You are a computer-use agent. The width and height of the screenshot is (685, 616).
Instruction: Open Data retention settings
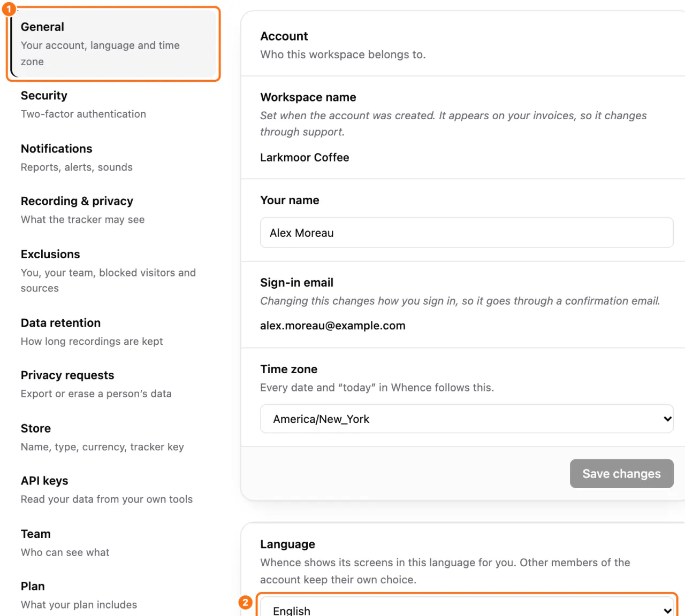coord(113,332)
